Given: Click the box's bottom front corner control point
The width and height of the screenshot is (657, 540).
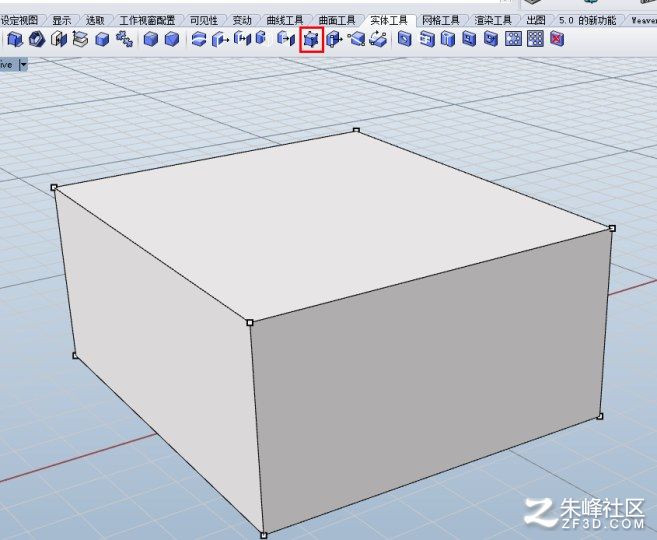Looking at the screenshot, I should point(264,535).
